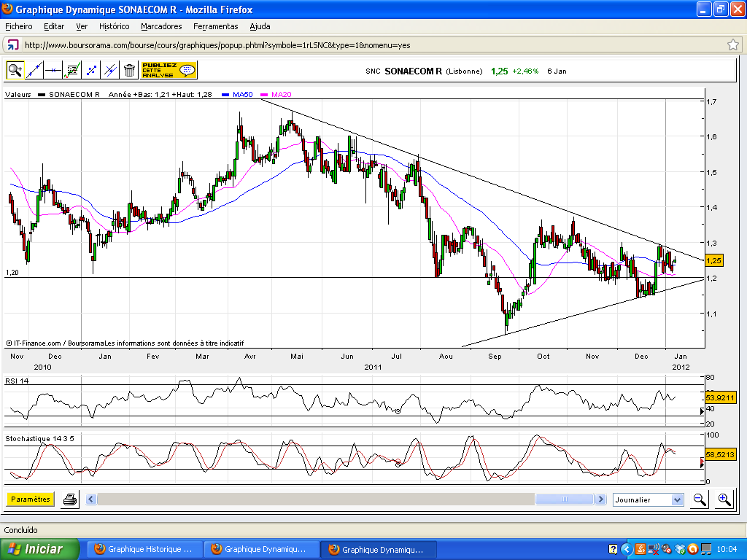
Task: Select the trend line drawing tool
Action: tap(34, 70)
